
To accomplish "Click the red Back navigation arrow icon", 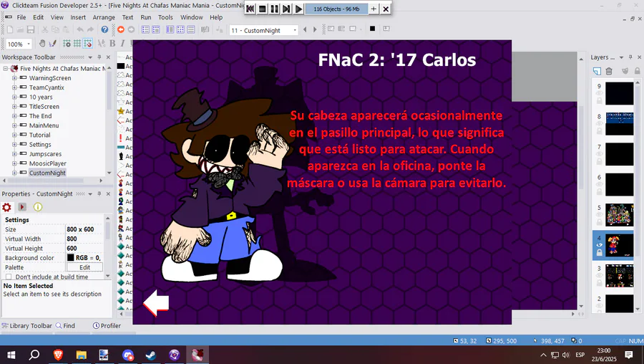I will (x=121, y=29).
